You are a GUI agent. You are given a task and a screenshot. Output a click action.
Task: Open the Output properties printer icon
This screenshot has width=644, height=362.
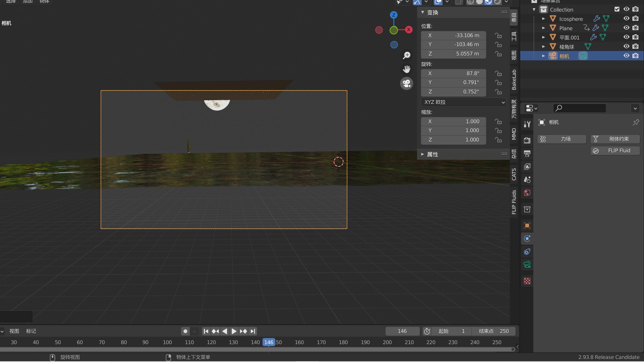tap(527, 153)
